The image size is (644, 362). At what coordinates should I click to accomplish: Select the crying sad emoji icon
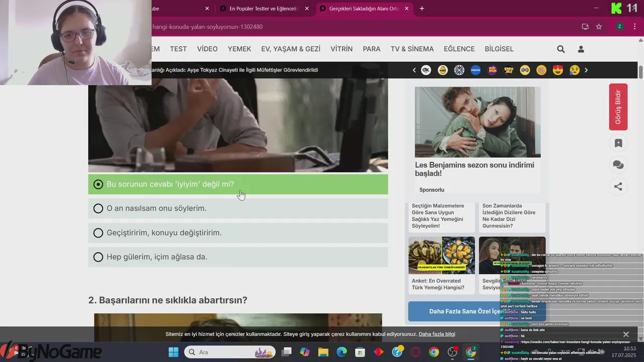click(575, 70)
